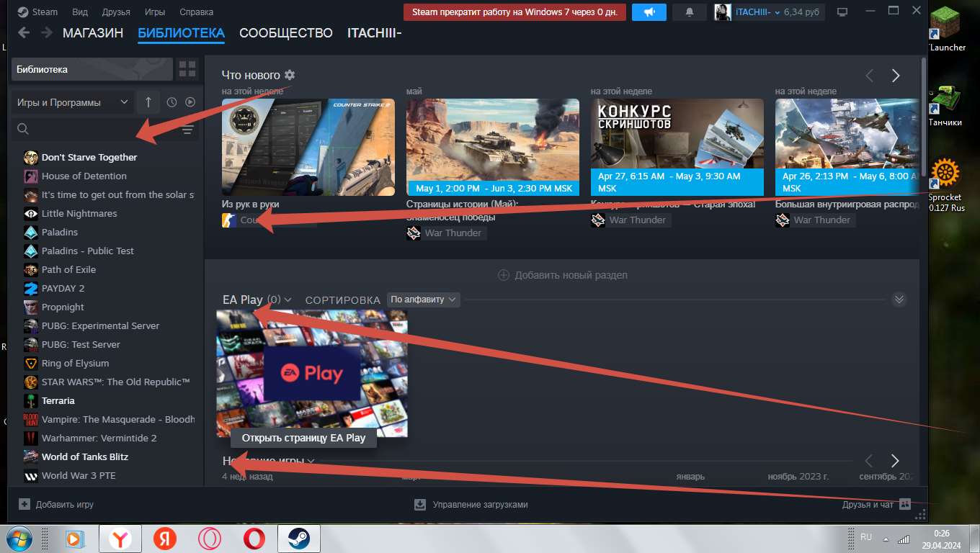
Task: Go forward with the right navigation arrow
Action: 47,32
